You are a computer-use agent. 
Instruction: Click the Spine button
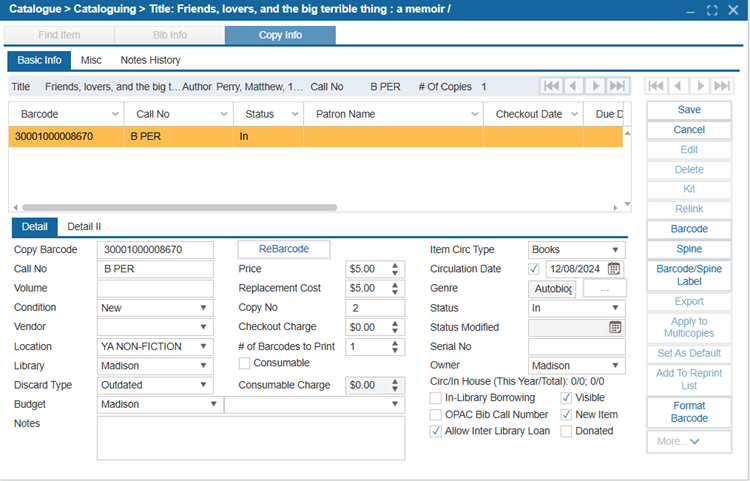click(689, 249)
